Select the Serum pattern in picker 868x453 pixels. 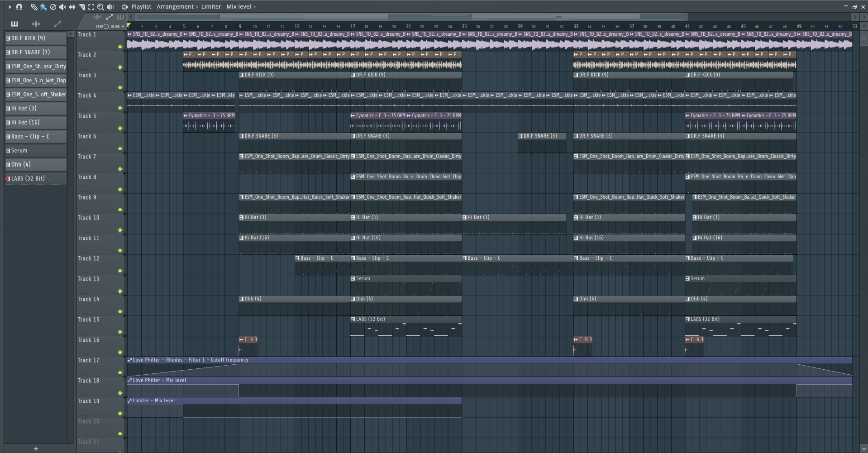pos(36,151)
